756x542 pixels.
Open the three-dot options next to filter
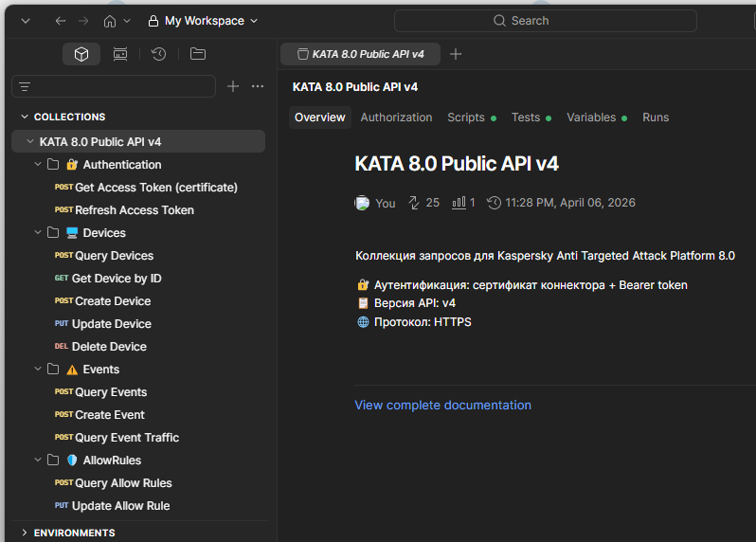pos(258,86)
